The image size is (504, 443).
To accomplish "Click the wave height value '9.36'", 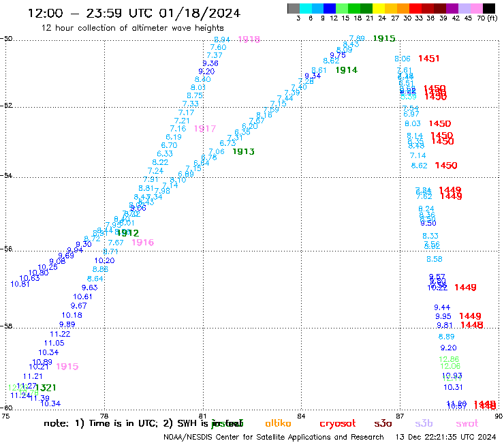I will tap(210, 63).
